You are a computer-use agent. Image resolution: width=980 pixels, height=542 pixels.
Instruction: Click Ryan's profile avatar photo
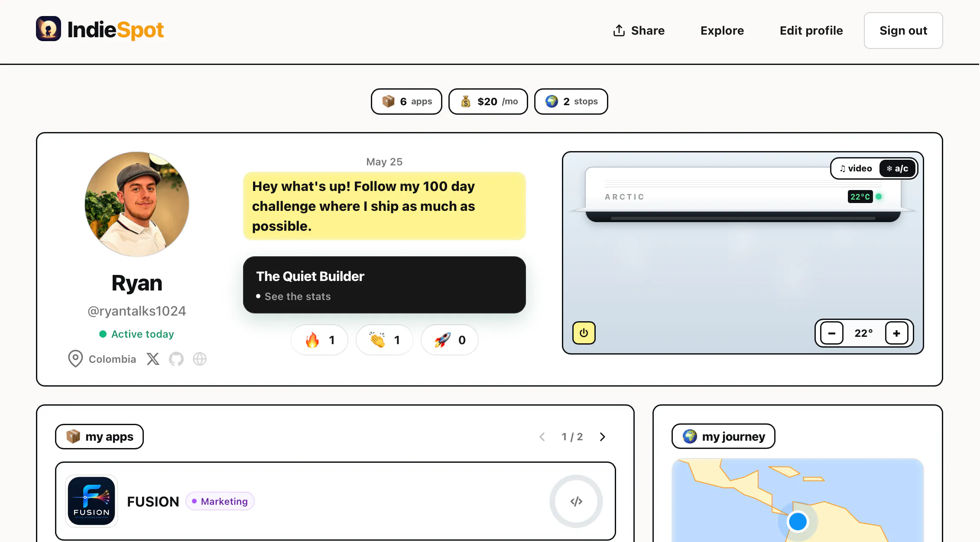[137, 204]
